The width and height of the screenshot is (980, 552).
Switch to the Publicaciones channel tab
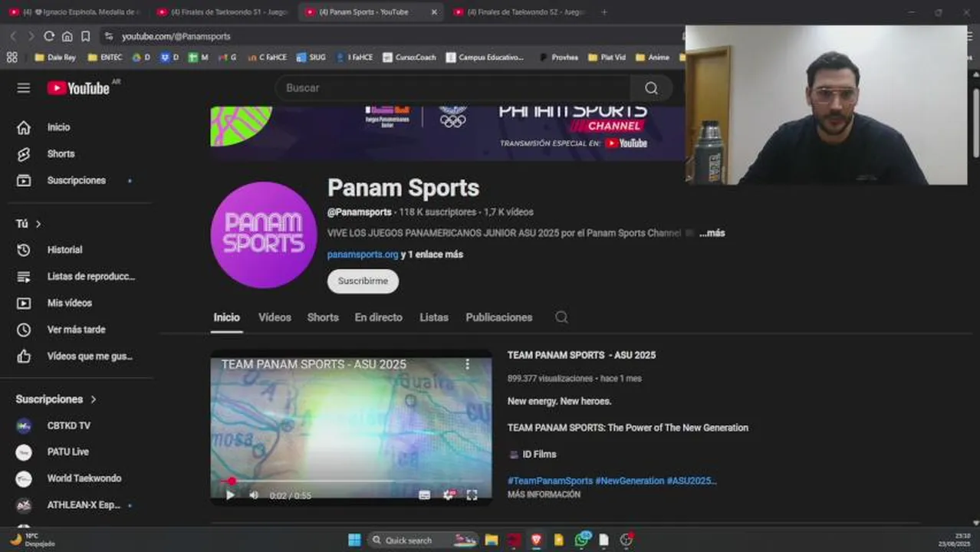[x=498, y=317]
